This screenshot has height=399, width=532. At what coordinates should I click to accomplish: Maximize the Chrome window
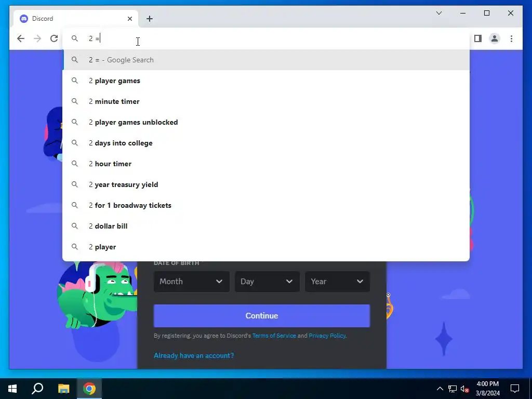[x=487, y=13]
